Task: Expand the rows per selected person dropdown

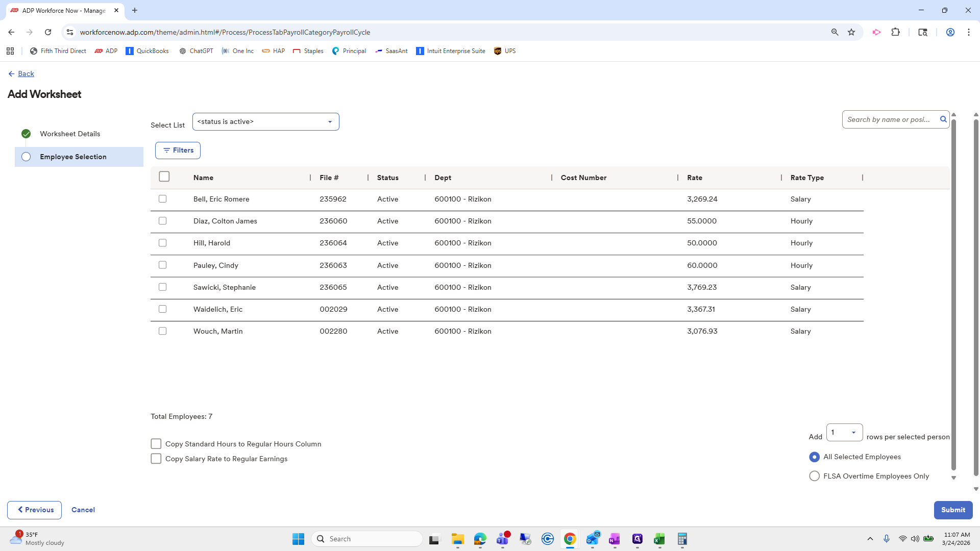Action: (x=844, y=433)
